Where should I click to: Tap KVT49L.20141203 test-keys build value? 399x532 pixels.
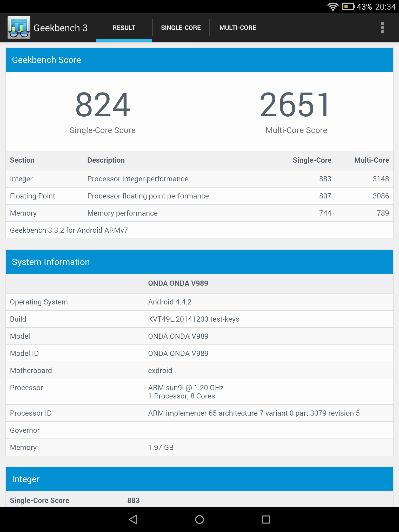coord(194,319)
